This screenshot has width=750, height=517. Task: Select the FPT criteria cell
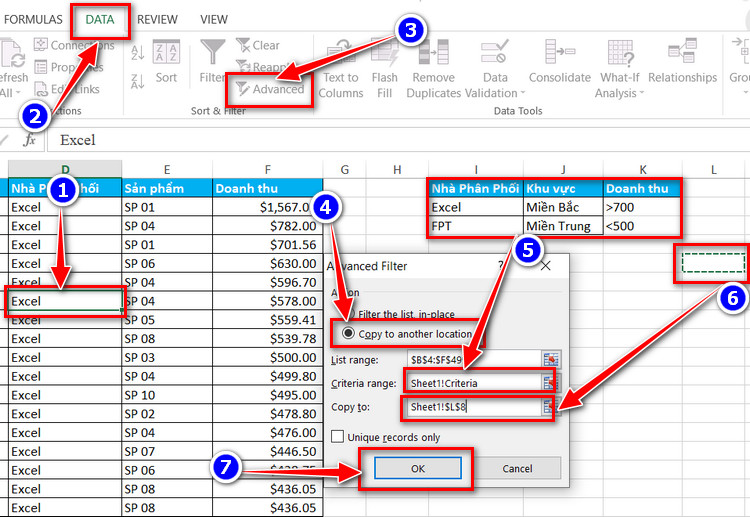click(x=475, y=226)
